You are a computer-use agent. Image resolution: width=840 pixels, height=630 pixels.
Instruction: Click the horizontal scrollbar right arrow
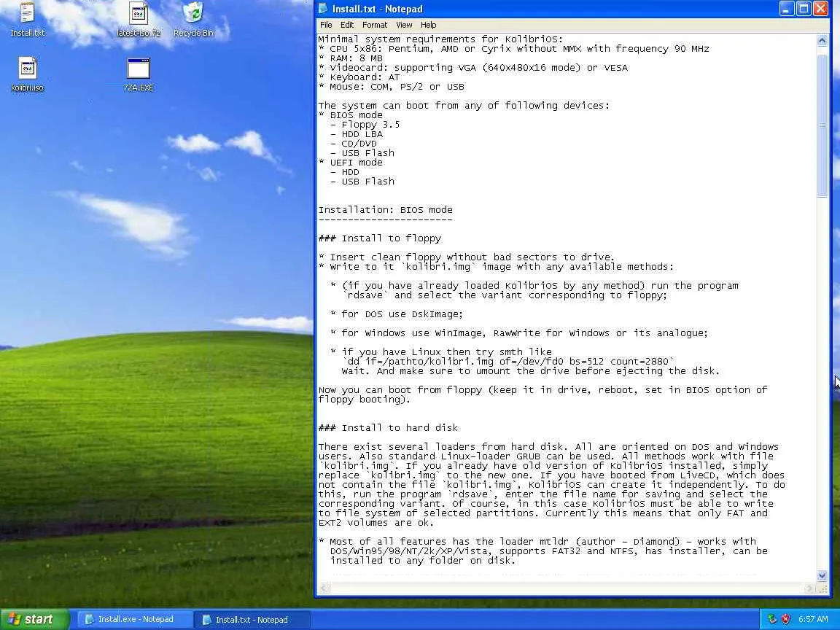click(x=810, y=588)
